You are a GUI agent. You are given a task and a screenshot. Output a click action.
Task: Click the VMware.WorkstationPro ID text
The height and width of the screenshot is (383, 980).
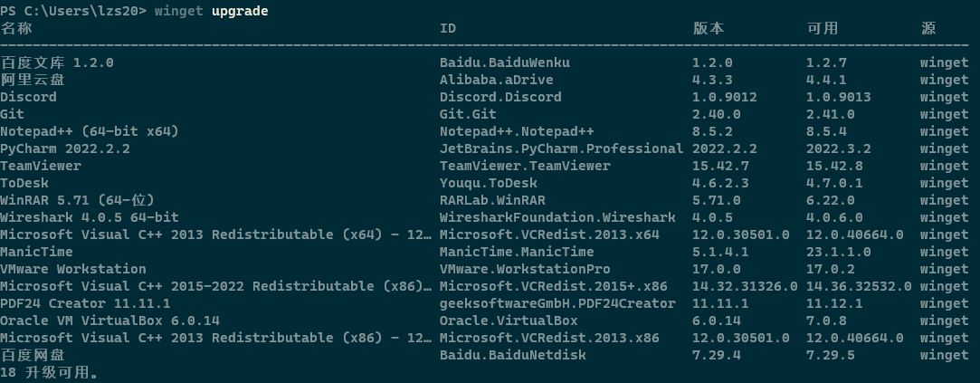point(525,269)
